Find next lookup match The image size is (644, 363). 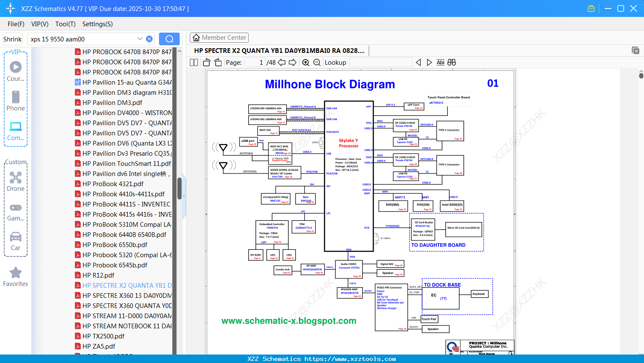(429, 62)
